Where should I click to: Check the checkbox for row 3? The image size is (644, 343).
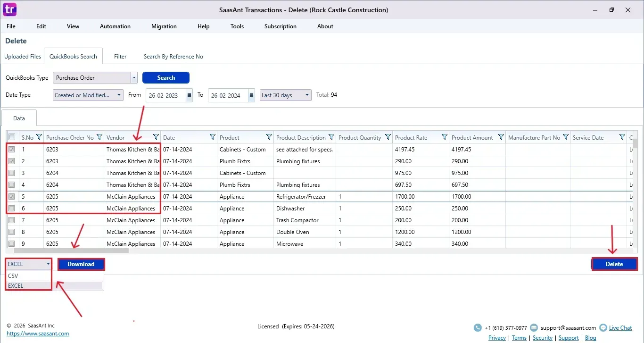point(12,173)
